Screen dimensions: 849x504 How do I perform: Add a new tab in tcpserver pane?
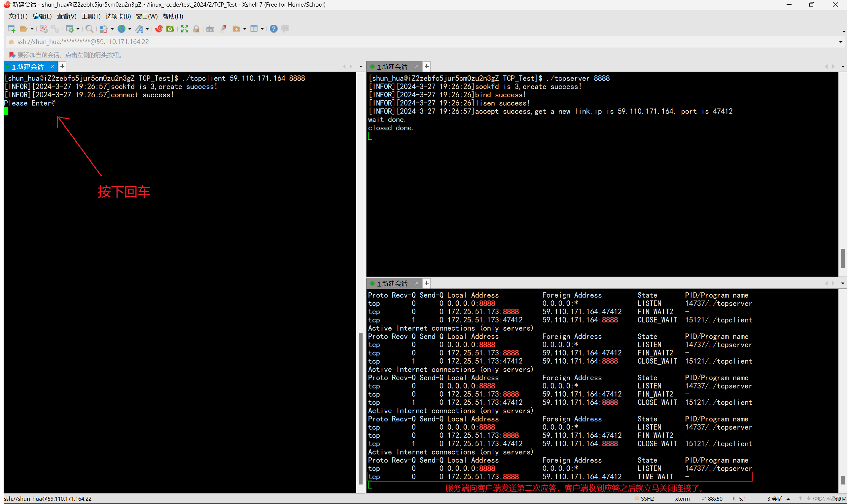pos(427,66)
